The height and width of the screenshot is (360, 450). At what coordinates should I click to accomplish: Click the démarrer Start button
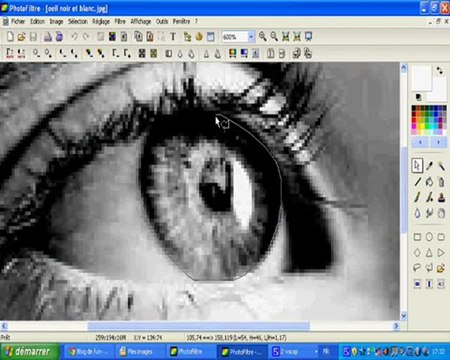click(30, 351)
